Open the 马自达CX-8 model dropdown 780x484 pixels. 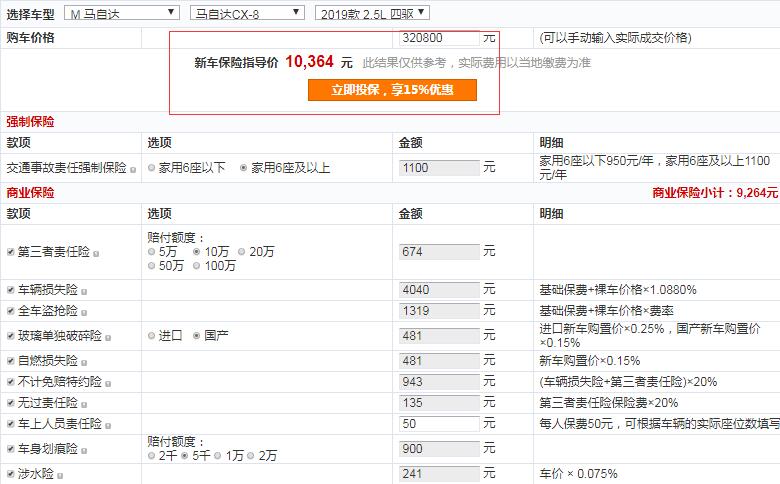pos(247,13)
